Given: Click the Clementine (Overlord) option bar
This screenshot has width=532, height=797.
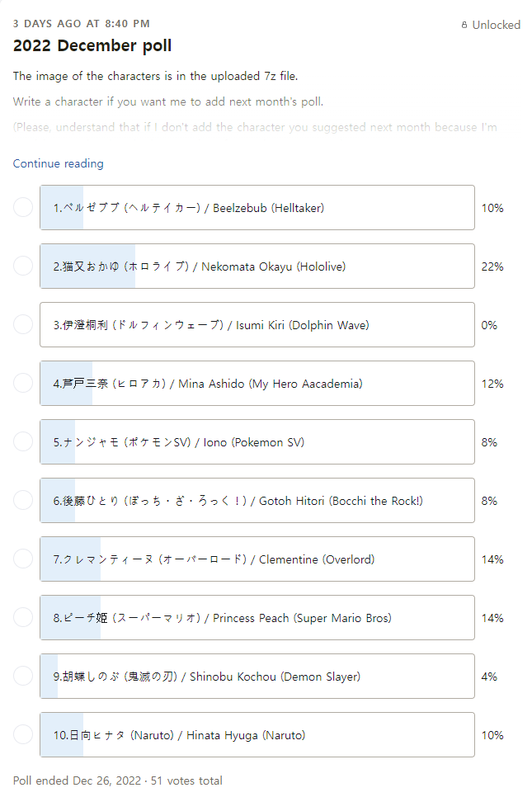Looking at the screenshot, I should [257, 559].
